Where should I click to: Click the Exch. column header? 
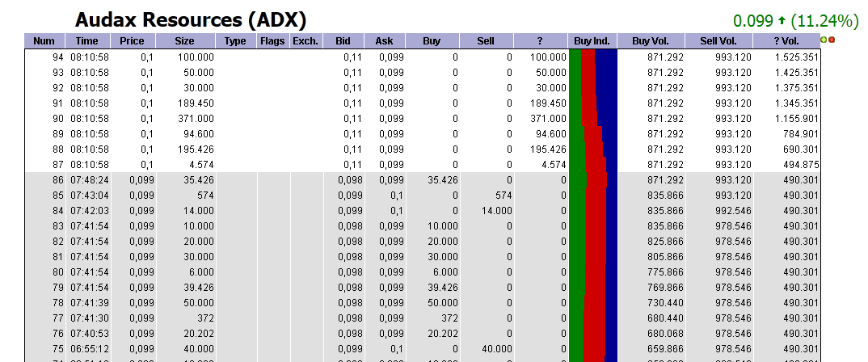[x=305, y=41]
